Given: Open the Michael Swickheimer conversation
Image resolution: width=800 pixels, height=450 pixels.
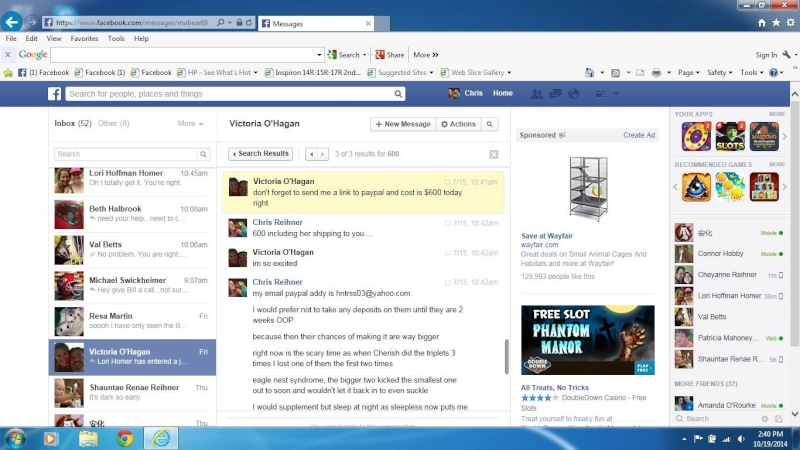Looking at the screenshot, I should (x=132, y=285).
